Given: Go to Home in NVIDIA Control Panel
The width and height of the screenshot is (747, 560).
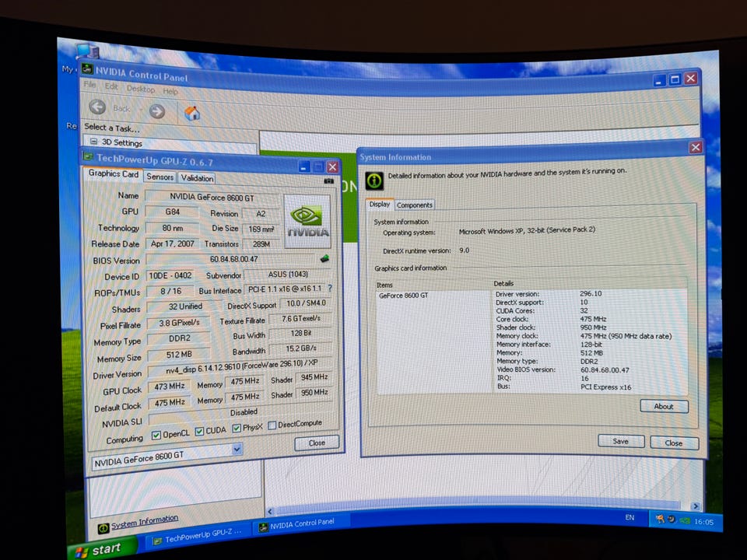Looking at the screenshot, I should coord(192,114).
